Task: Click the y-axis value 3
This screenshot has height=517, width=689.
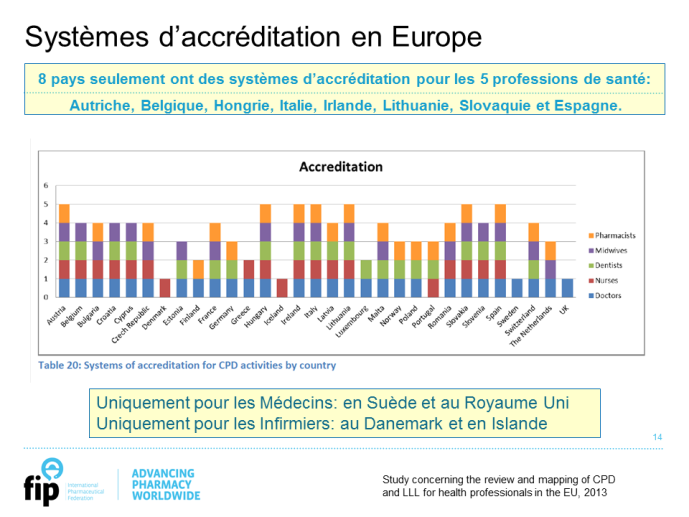Action: tap(46, 242)
